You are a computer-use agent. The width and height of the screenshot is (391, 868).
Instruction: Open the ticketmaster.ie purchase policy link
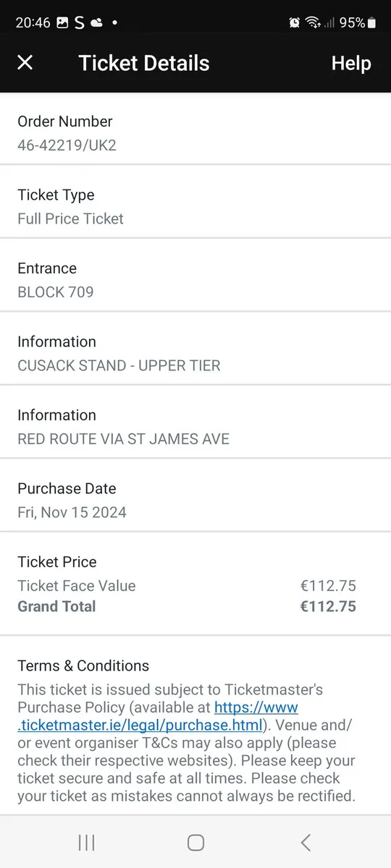point(159,715)
